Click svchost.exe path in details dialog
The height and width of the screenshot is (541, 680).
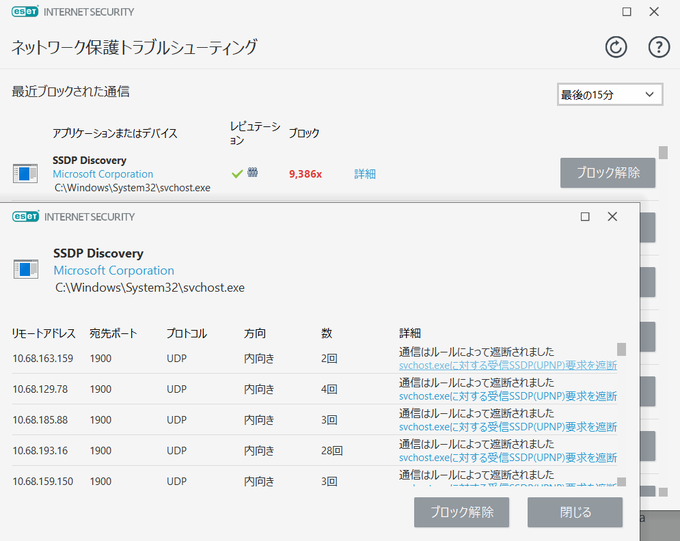(x=150, y=288)
